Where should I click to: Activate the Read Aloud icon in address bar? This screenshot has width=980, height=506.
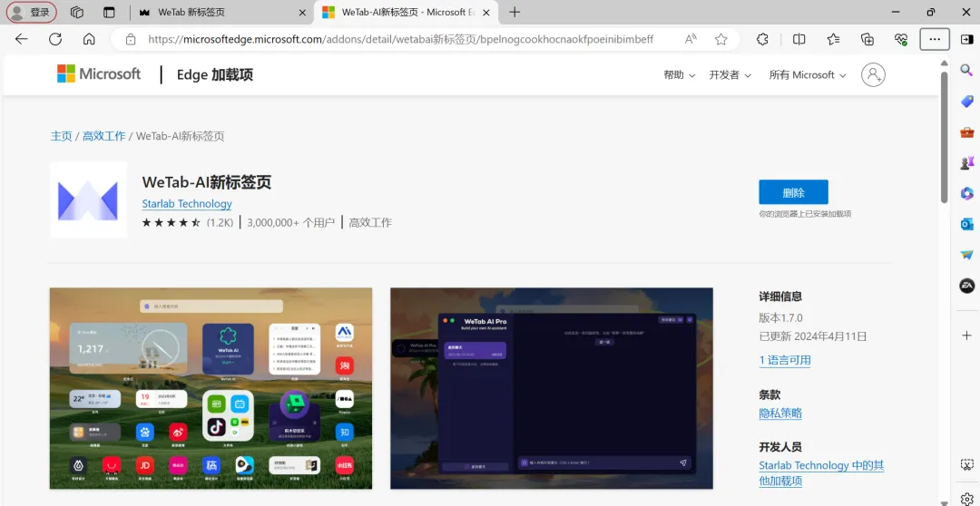pos(691,39)
